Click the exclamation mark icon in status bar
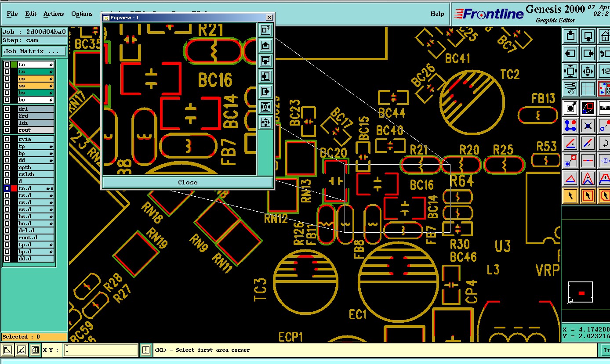Image resolution: width=610 pixels, height=364 pixels. click(x=146, y=350)
